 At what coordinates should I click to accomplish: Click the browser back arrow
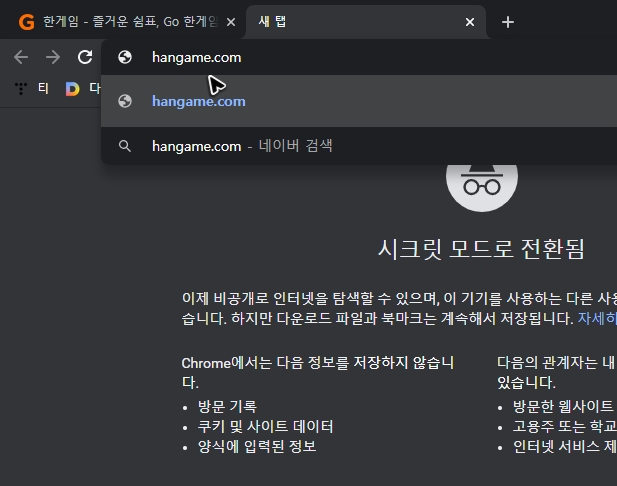21,57
